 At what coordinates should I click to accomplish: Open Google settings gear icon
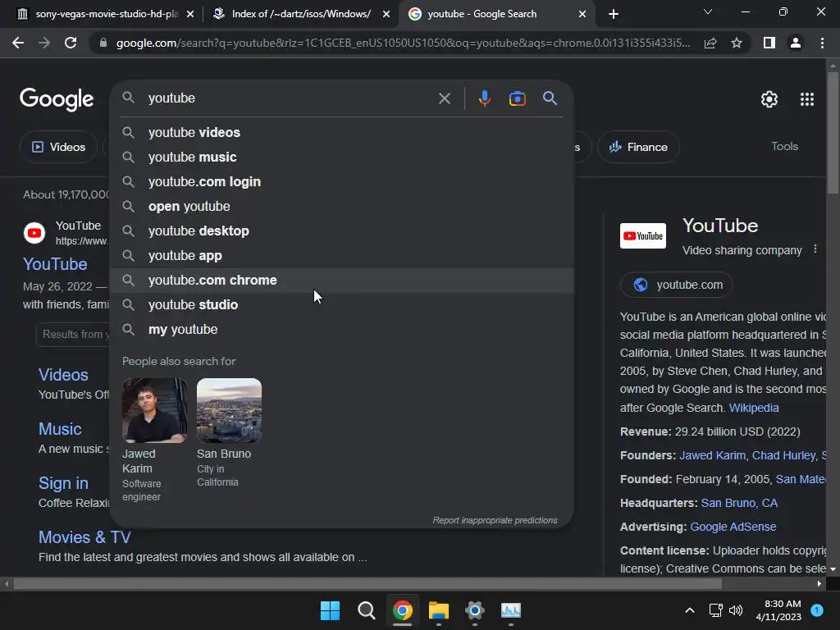click(x=769, y=99)
